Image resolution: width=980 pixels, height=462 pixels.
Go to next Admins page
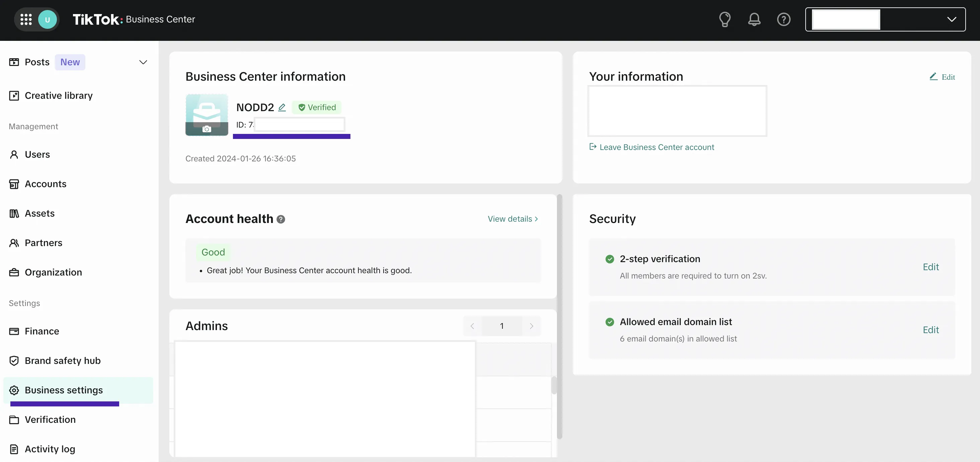point(532,326)
